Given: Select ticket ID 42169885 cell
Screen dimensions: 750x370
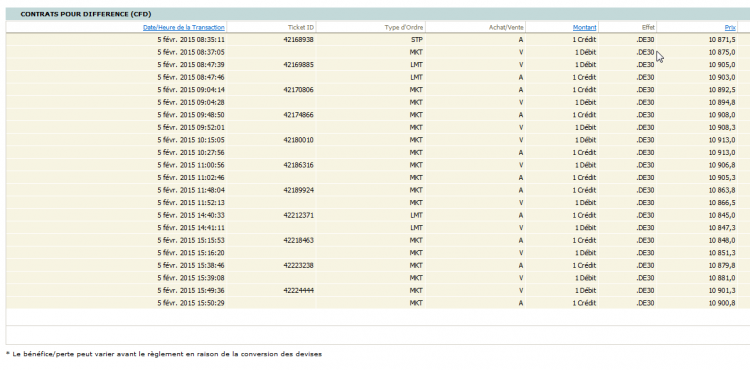Looking at the screenshot, I should (x=298, y=65).
